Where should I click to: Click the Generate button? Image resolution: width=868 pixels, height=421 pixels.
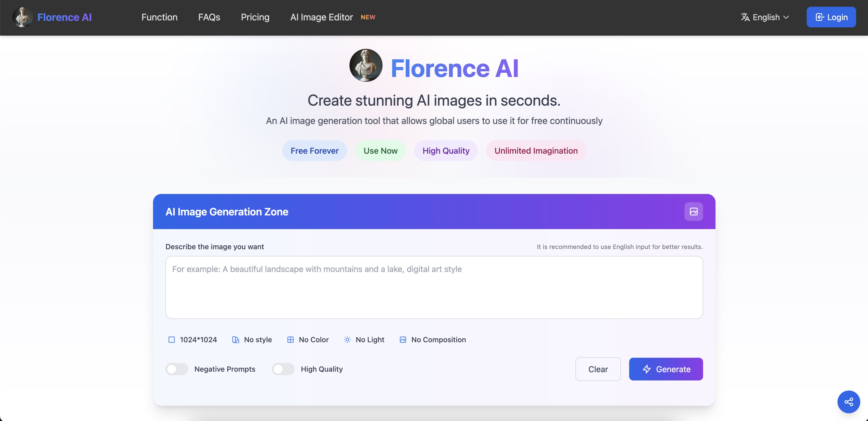click(x=666, y=369)
